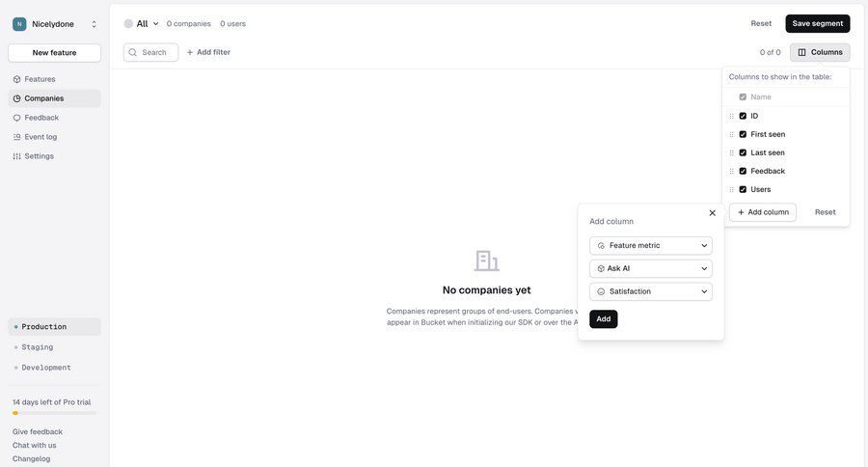
Task: Uncheck the ID column checkbox
Action: point(743,116)
